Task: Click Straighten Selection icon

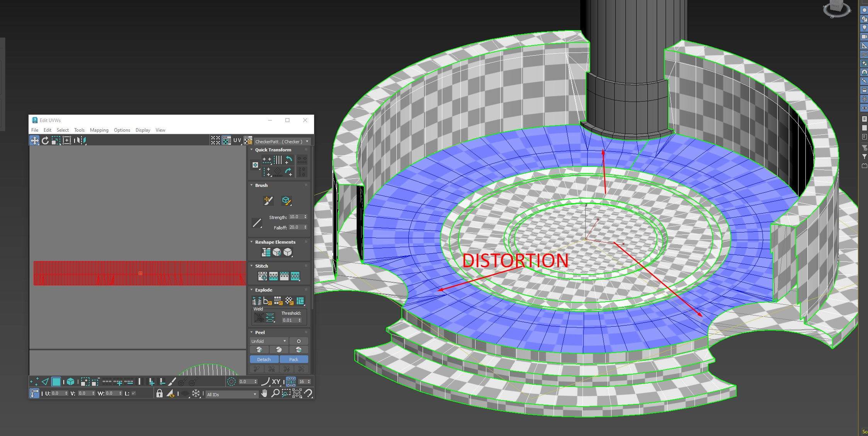Action: (x=266, y=252)
